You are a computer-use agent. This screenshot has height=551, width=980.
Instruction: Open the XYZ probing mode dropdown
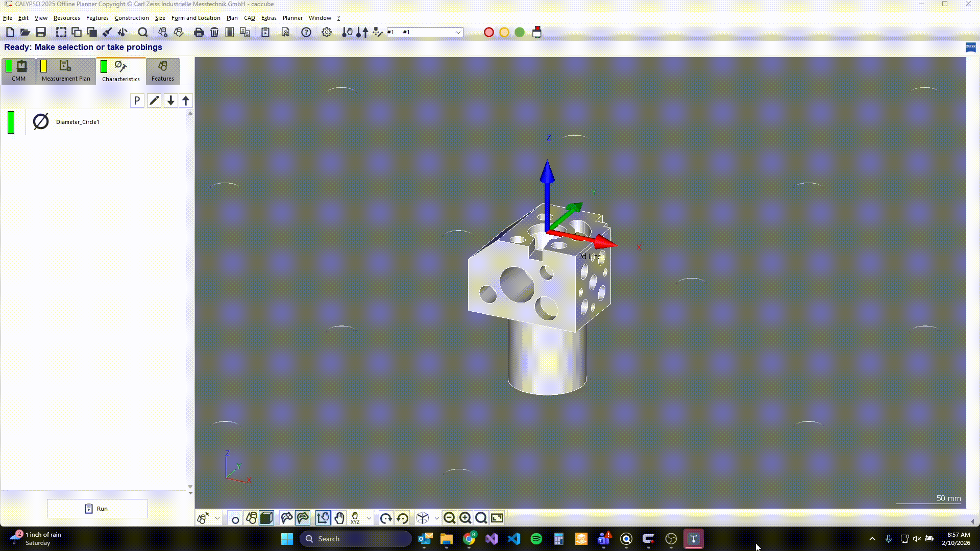369,518
